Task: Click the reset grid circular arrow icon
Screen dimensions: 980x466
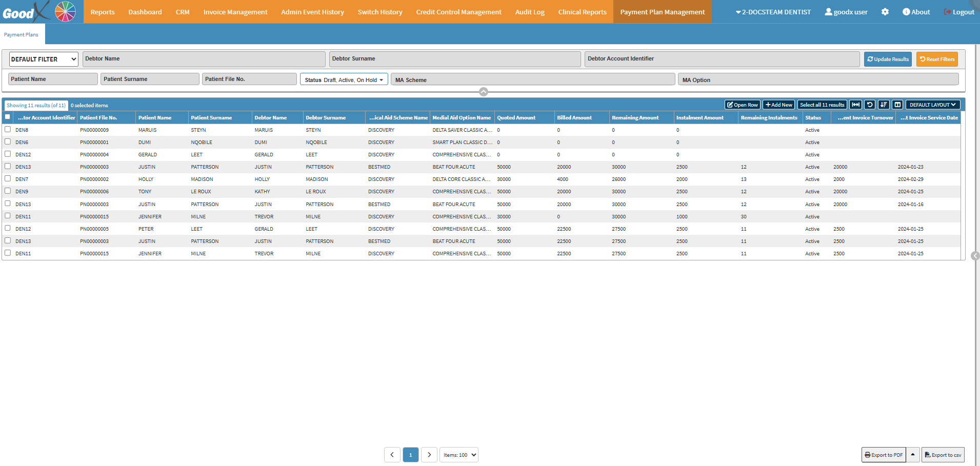Action: [870, 105]
